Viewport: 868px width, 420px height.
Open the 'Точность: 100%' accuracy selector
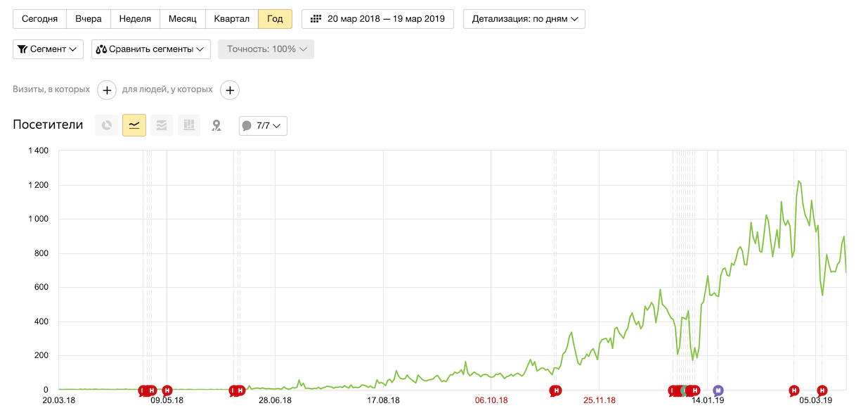(266, 49)
